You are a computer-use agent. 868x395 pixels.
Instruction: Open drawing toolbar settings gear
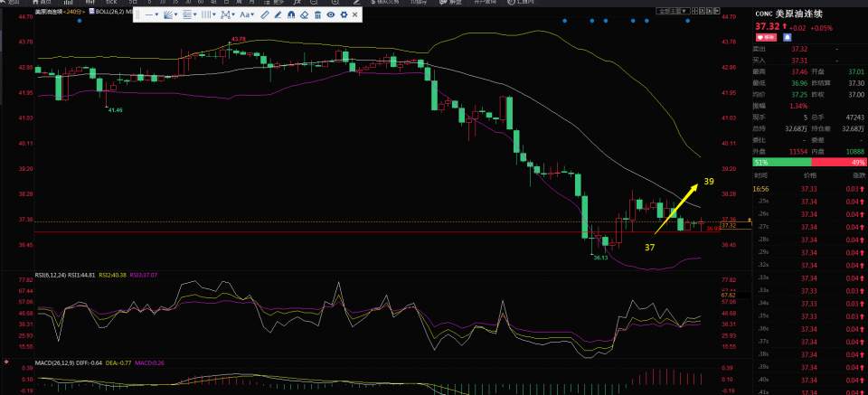pos(344,14)
